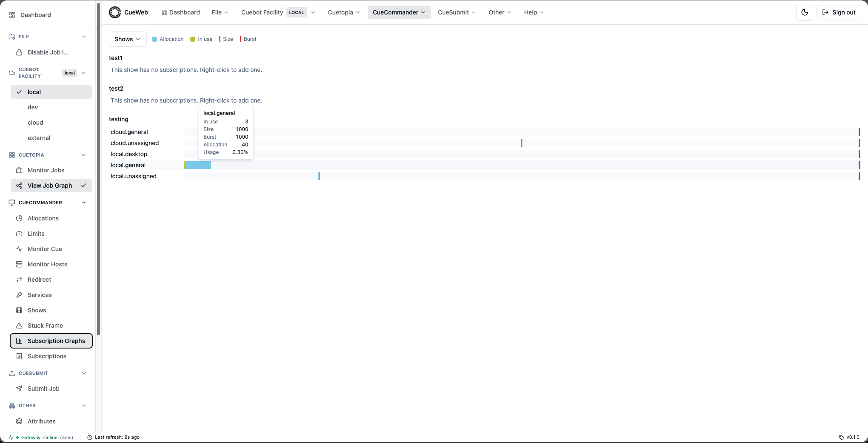Click the Services wrench icon
Image resolution: width=868 pixels, height=443 pixels.
19,295
